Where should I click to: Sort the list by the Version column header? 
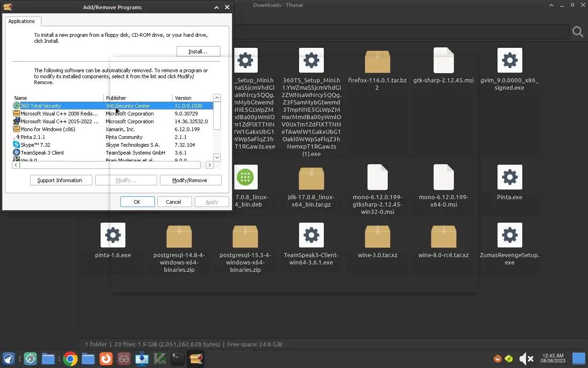pos(192,98)
